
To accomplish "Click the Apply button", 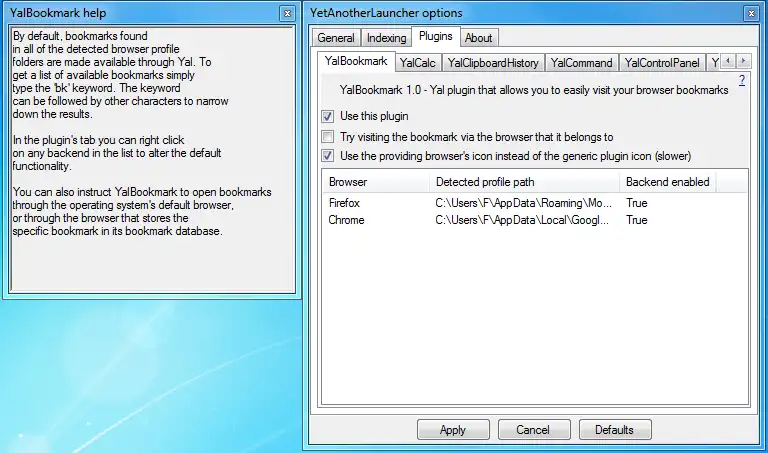I will pos(453,429).
